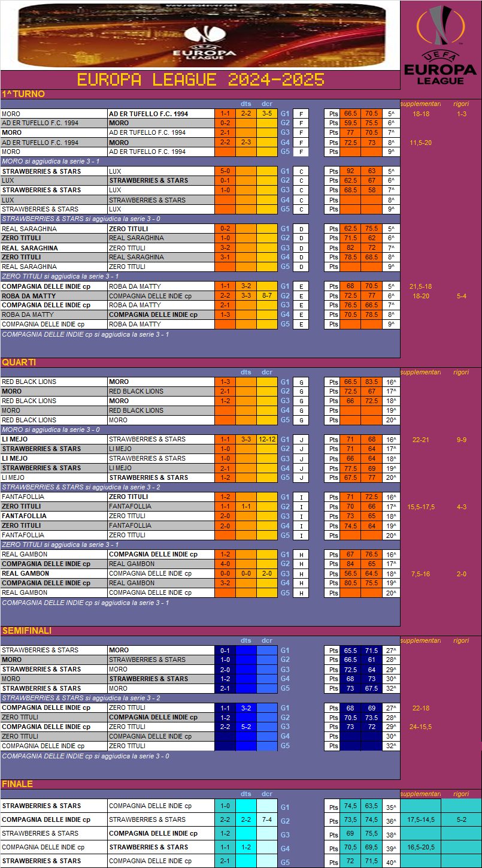The width and height of the screenshot is (482, 868).
Task: Select G5 label in the FINALE section
Action: tap(285, 863)
